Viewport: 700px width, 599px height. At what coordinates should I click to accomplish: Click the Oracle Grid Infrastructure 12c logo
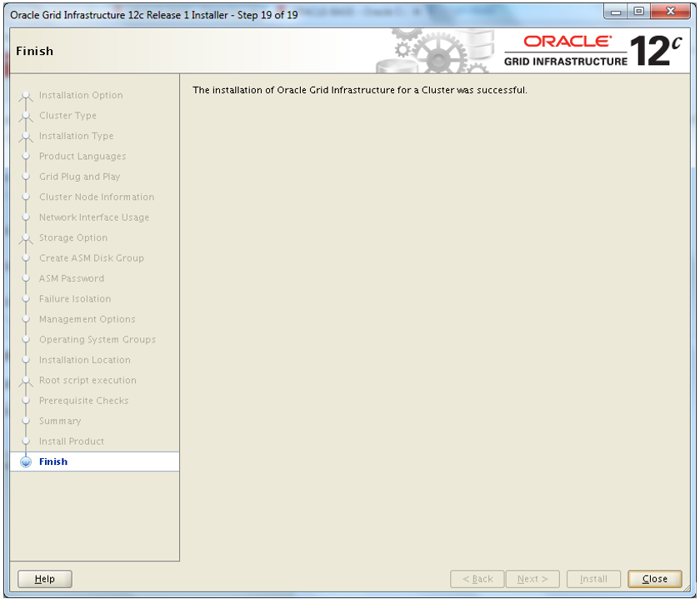click(x=592, y=51)
